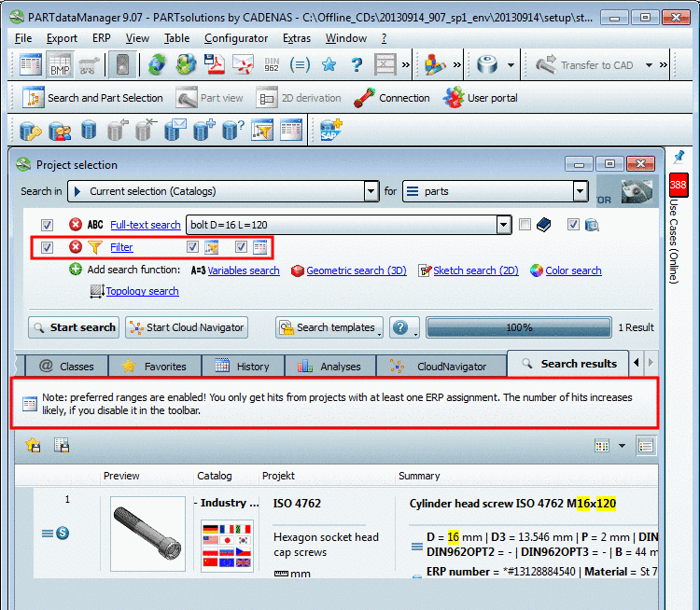Open the Sketch search (2D) link
Image resolution: width=700 pixels, height=610 pixels.
(x=476, y=270)
